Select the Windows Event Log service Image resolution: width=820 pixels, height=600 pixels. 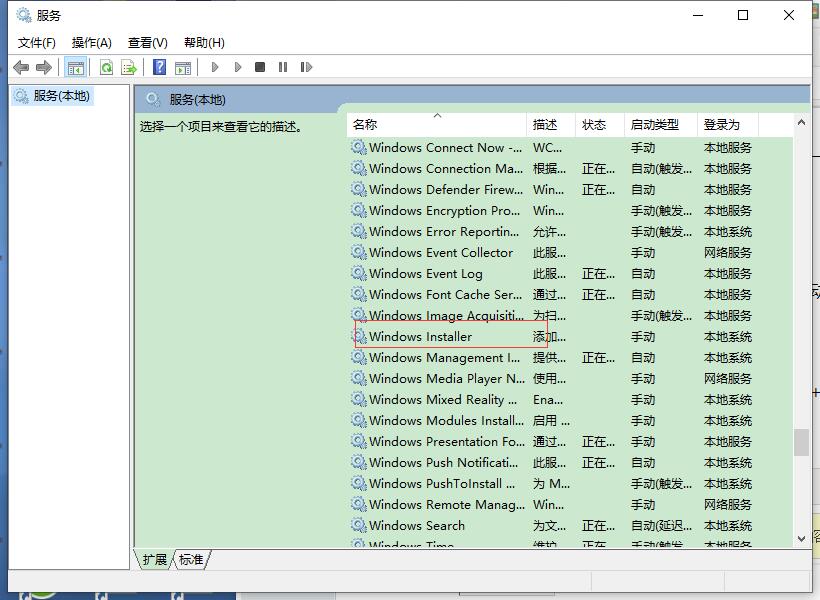(570, 274)
